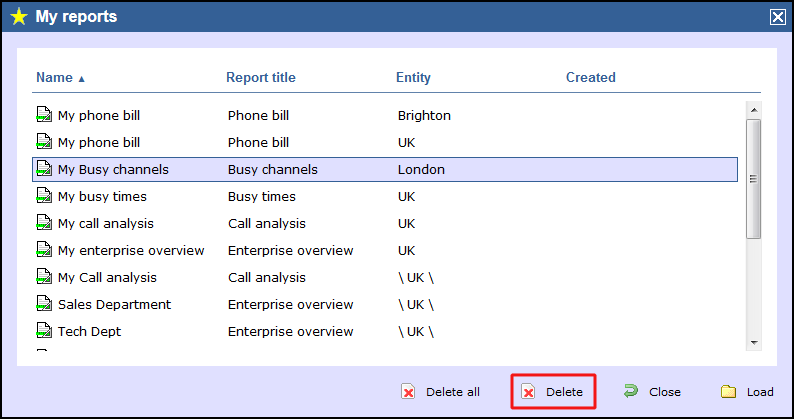Image resolution: width=794 pixels, height=419 pixels.
Task: Select My phone bill for Brighton
Action: point(385,116)
